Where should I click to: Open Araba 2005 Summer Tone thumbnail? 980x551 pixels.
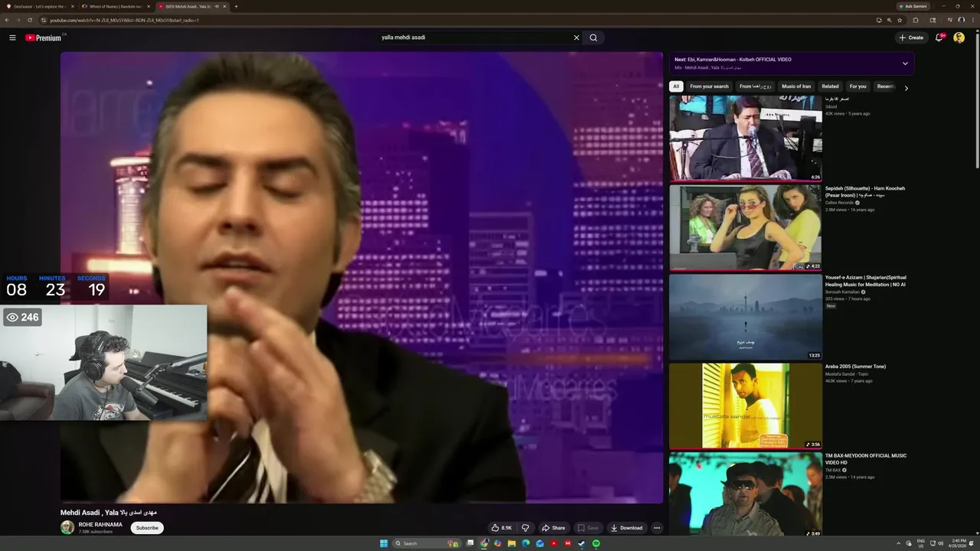[746, 406]
